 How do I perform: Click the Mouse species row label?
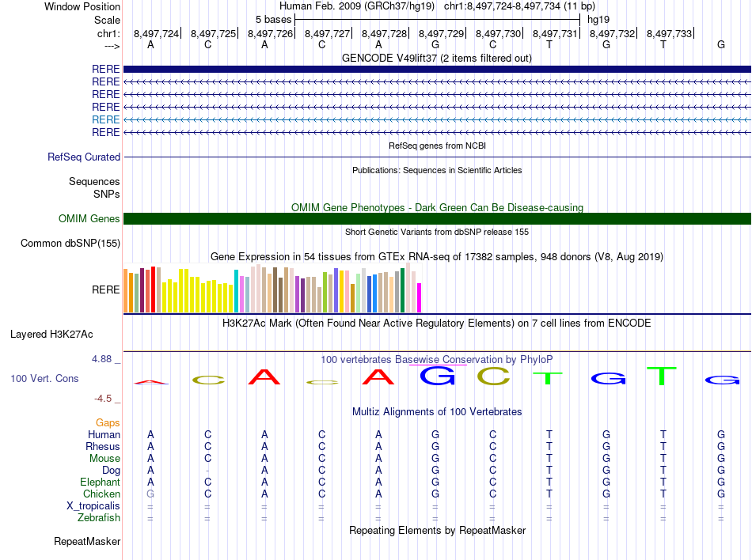pyautogui.click(x=104, y=459)
